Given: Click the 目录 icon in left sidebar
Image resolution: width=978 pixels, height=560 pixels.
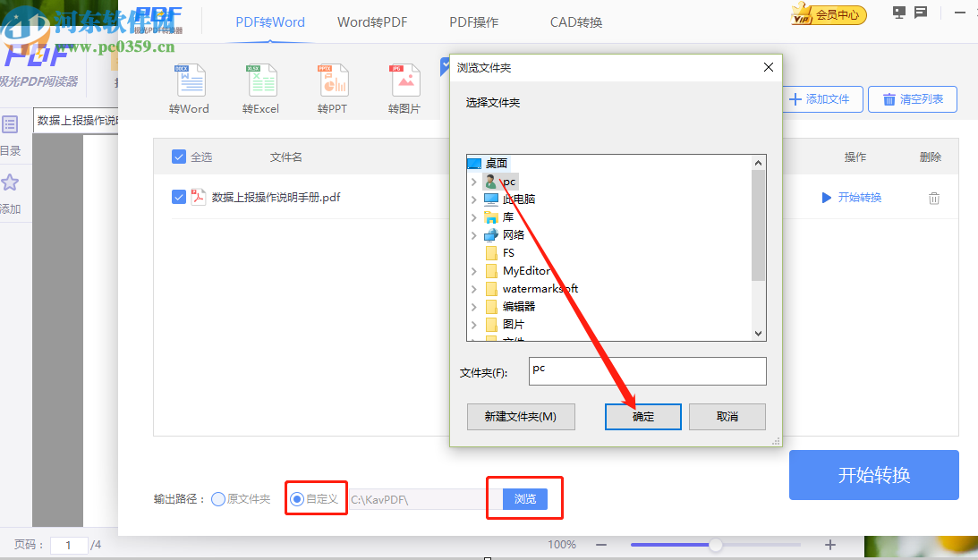Looking at the screenshot, I should [x=11, y=125].
